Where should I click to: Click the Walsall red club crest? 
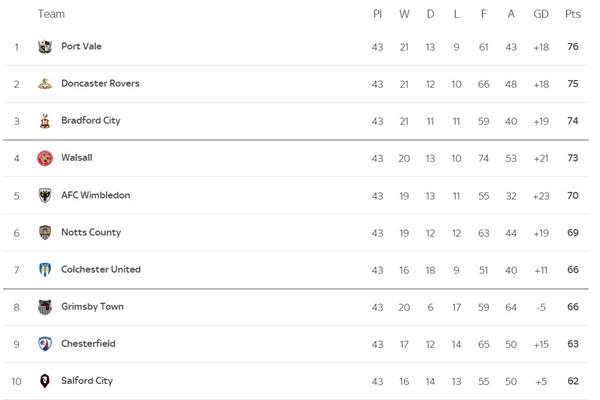(x=45, y=158)
